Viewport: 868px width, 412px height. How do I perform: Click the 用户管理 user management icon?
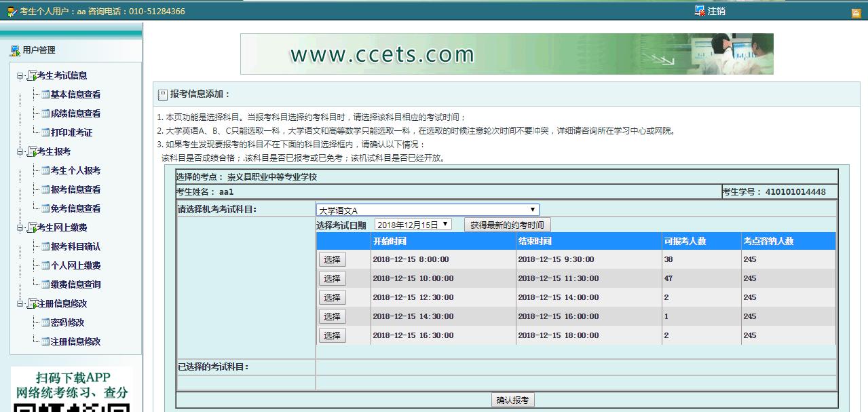15,50
